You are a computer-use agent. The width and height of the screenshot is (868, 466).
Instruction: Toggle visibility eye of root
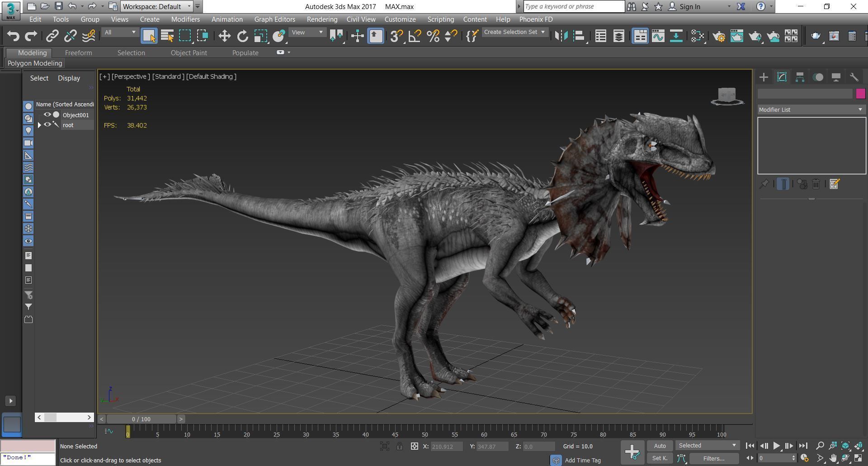[47, 125]
